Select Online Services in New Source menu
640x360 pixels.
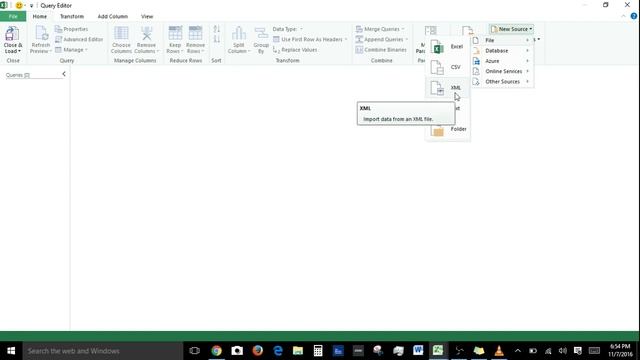[502, 71]
